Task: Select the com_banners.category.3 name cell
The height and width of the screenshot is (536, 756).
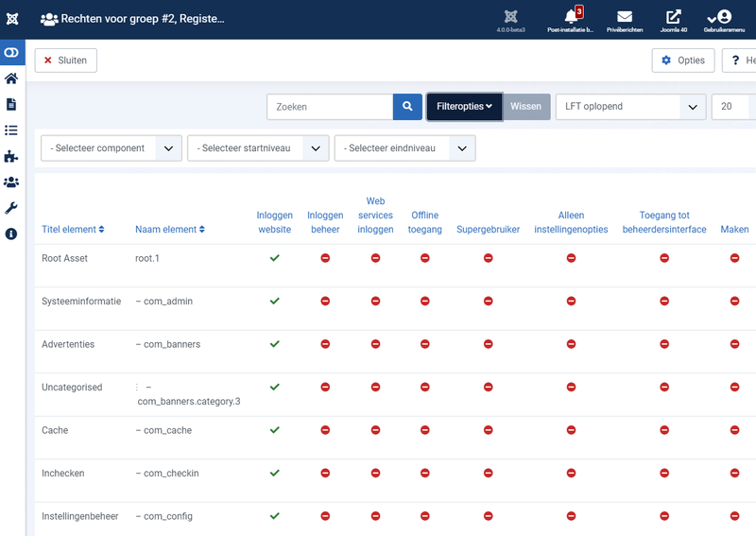Action: click(188, 394)
